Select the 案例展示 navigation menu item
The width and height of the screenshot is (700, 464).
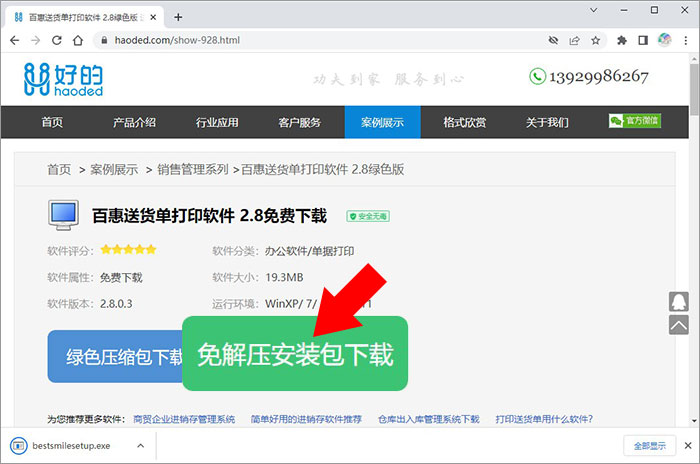pyautogui.click(x=383, y=122)
